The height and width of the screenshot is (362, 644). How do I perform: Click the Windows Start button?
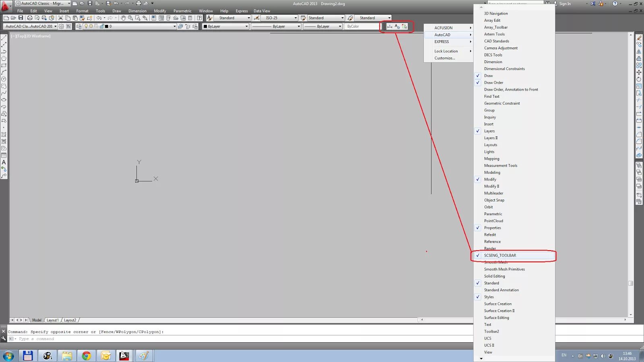pos(8,356)
